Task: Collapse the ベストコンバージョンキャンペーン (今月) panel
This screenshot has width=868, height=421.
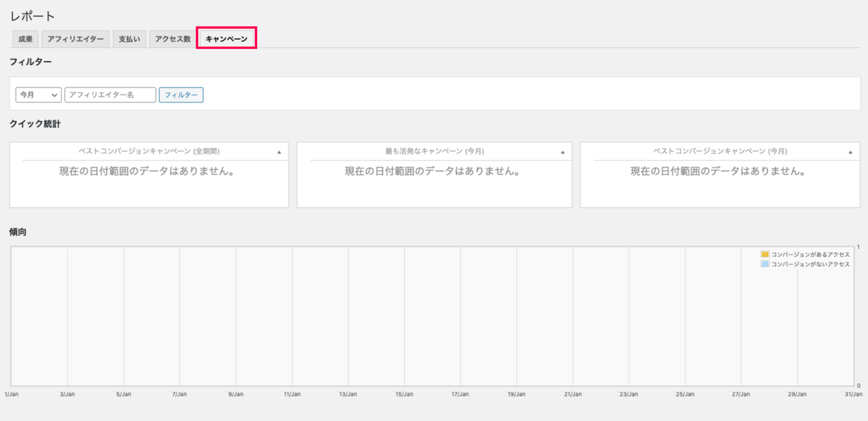Action: click(850, 153)
